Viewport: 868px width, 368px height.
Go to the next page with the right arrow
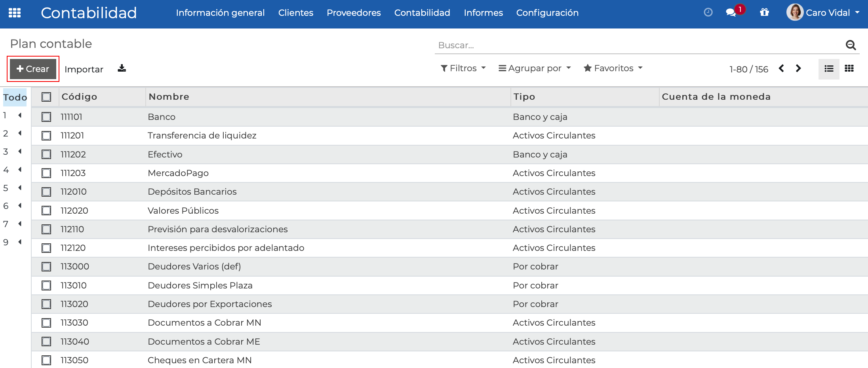798,68
